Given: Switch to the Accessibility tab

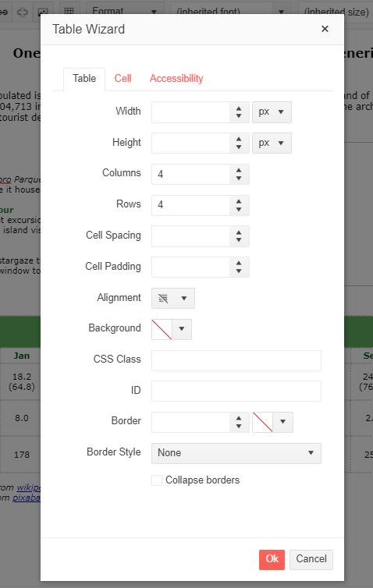Looking at the screenshot, I should pos(176,79).
